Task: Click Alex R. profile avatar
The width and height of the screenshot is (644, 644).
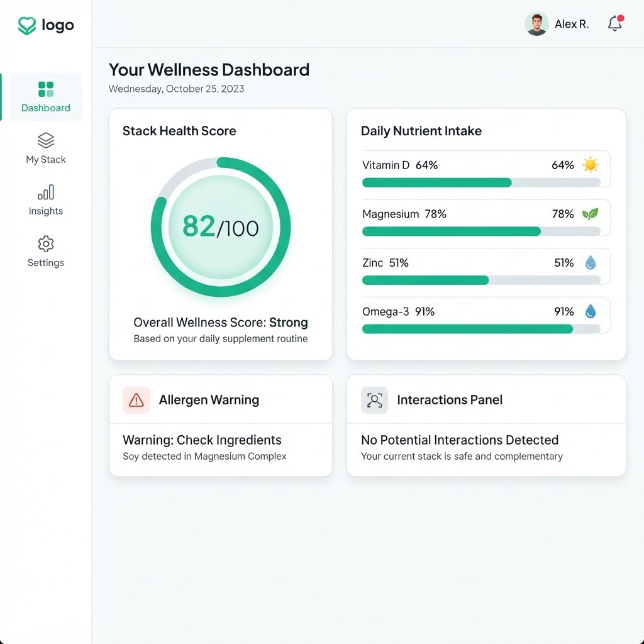Action: pyautogui.click(x=536, y=24)
